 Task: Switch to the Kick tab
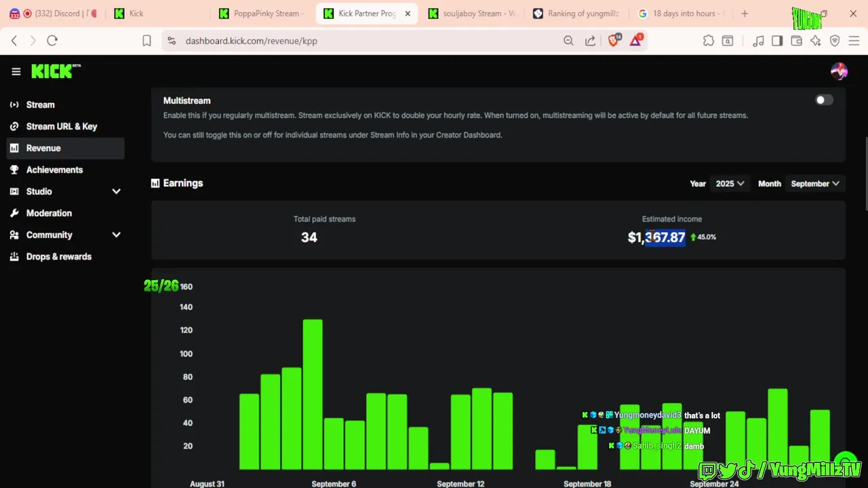(159, 14)
